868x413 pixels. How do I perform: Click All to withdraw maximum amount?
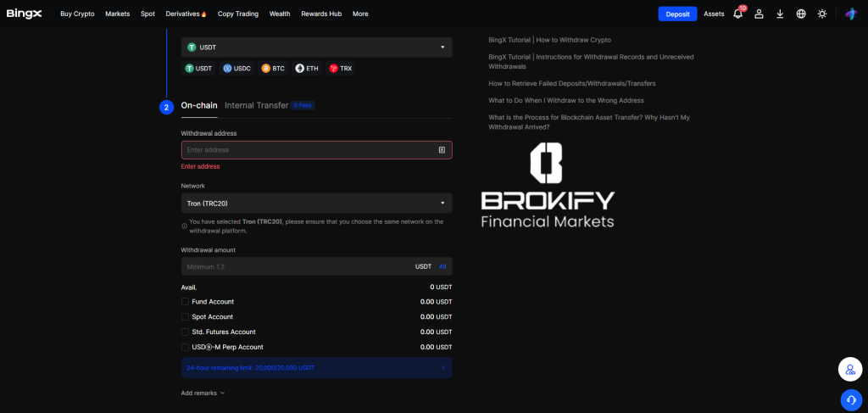(442, 266)
